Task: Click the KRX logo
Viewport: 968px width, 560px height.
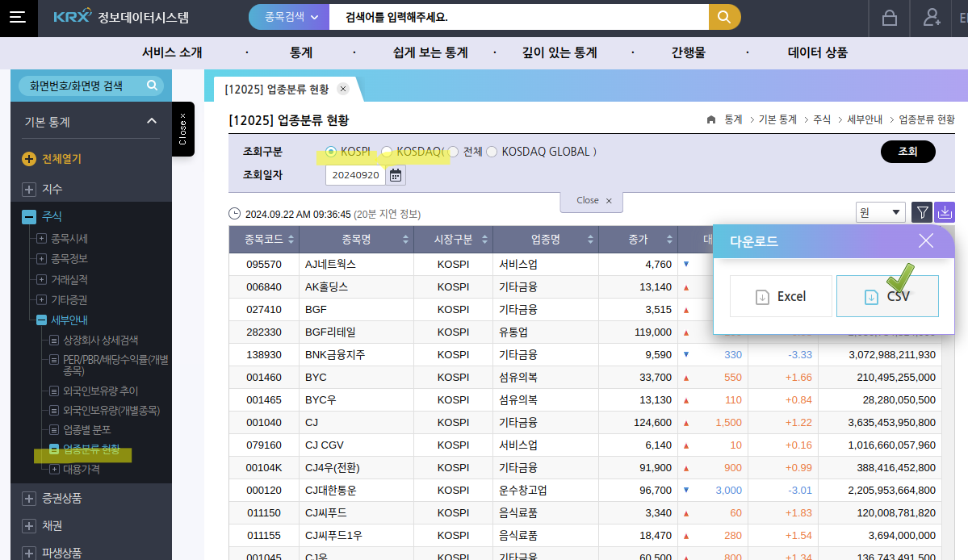Action: click(x=72, y=16)
